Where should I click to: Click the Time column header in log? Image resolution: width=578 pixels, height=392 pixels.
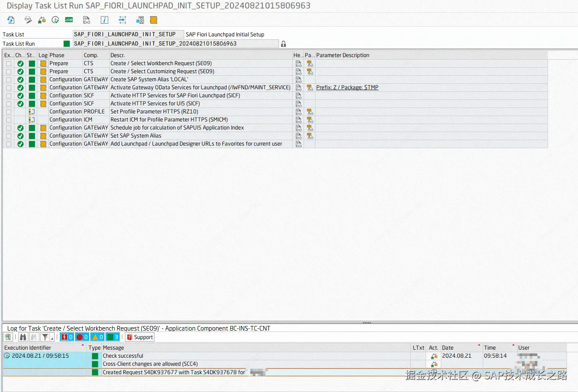click(x=500, y=348)
